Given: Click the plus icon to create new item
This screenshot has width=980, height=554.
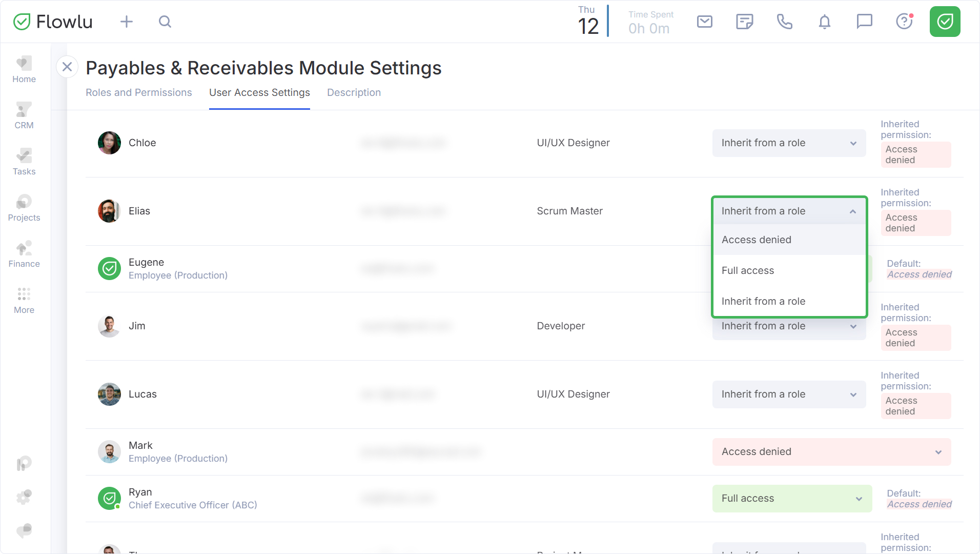Looking at the screenshot, I should coord(126,22).
